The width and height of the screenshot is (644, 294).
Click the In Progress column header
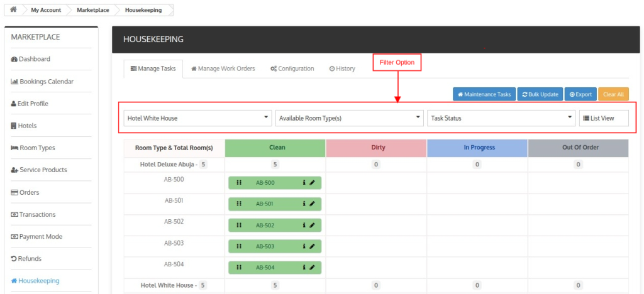pos(477,148)
